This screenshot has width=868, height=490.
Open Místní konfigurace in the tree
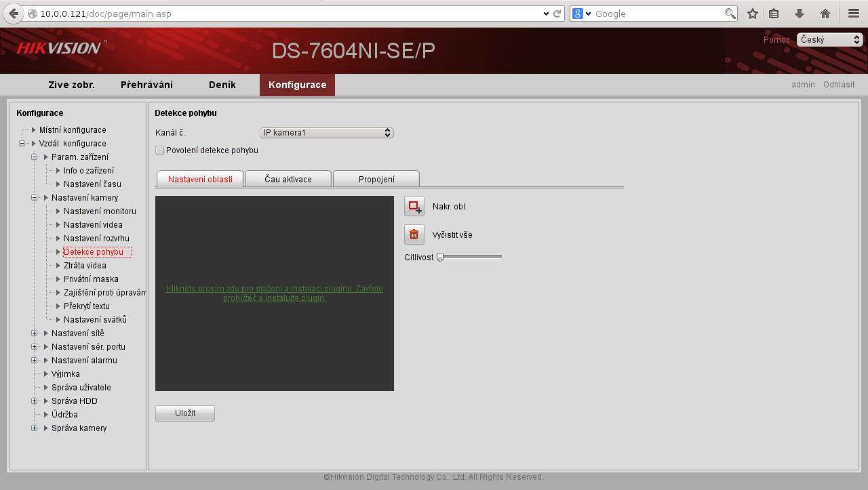73,130
